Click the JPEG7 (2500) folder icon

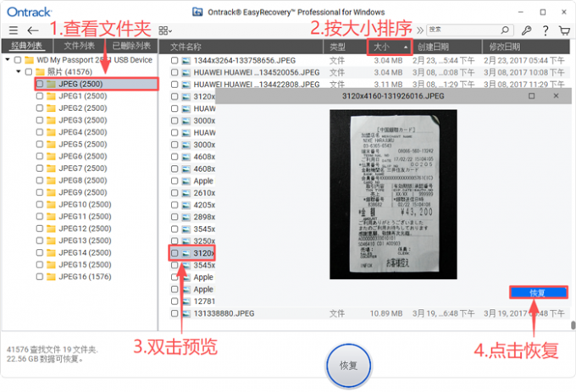[x=52, y=168]
